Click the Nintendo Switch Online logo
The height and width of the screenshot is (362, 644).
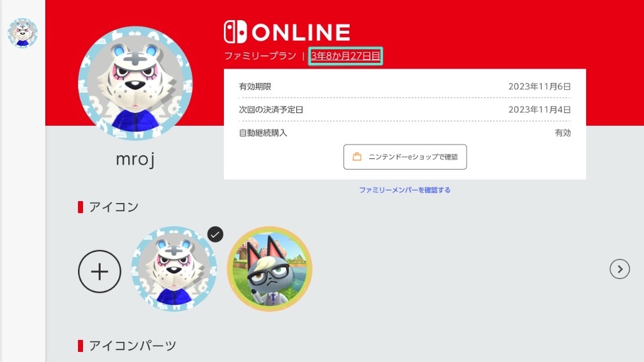[287, 32]
